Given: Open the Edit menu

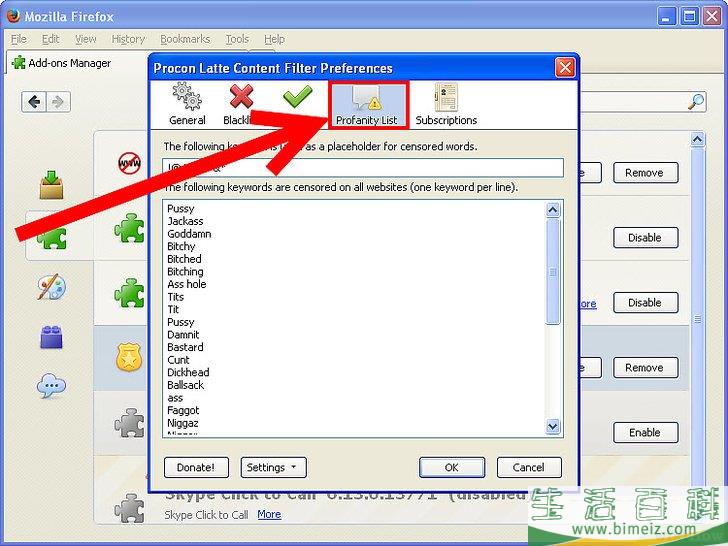Looking at the screenshot, I should (x=50, y=39).
